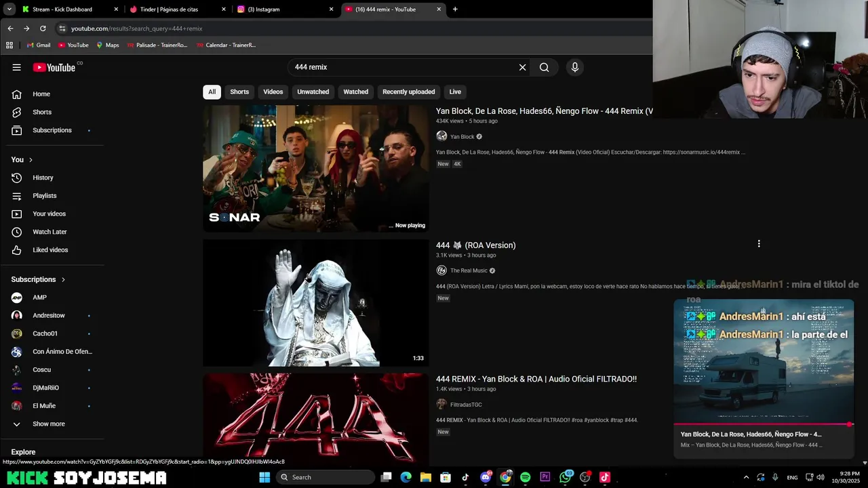868x488 pixels.
Task: Open Microsoft Edge from the taskbar
Action: [x=406, y=477]
